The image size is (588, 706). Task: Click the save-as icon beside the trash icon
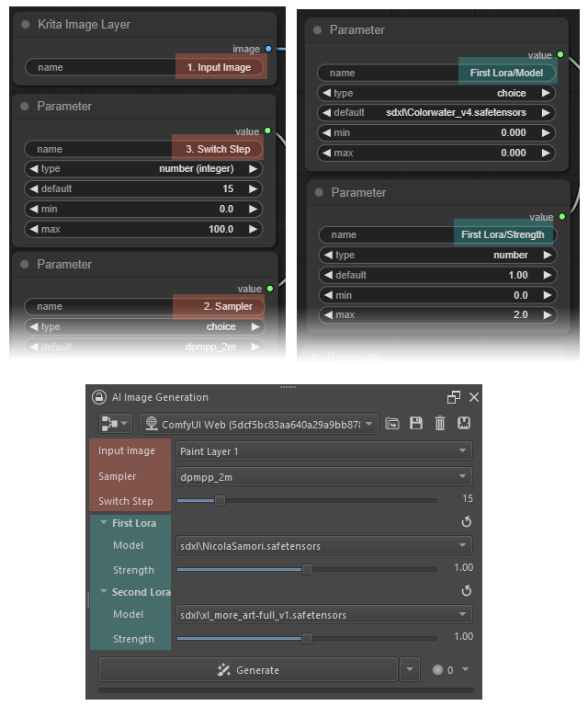(x=464, y=423)
